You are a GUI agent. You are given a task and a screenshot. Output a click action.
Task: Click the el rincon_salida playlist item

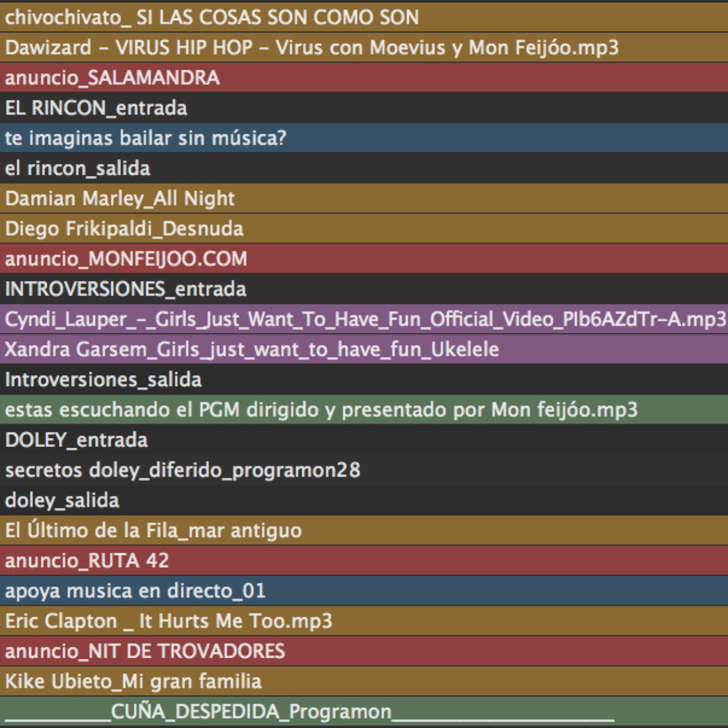[x=78, y=168]
